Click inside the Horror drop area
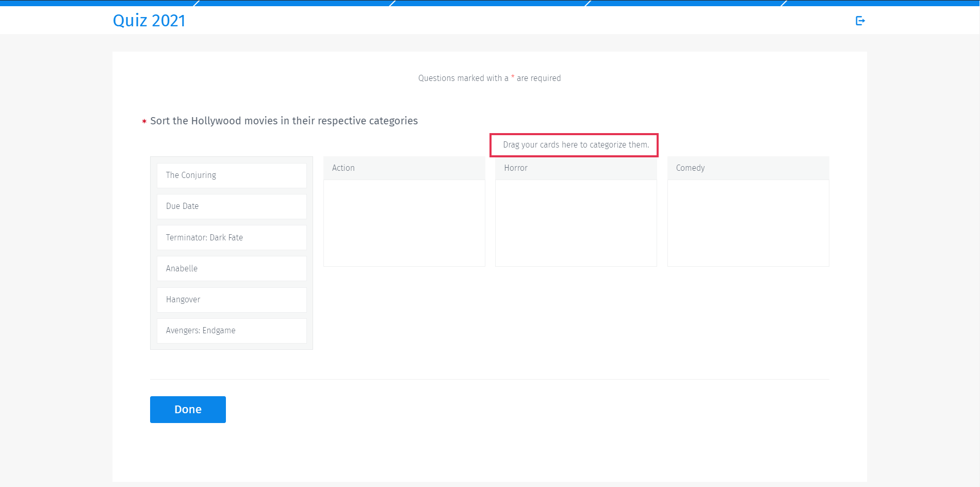 click(576, 223)
